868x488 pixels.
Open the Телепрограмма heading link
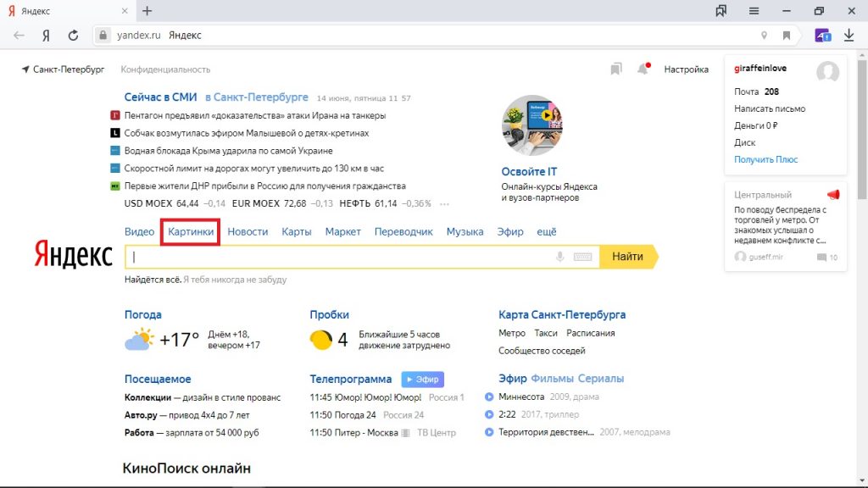pyautogui.click(x=351, y=379)
